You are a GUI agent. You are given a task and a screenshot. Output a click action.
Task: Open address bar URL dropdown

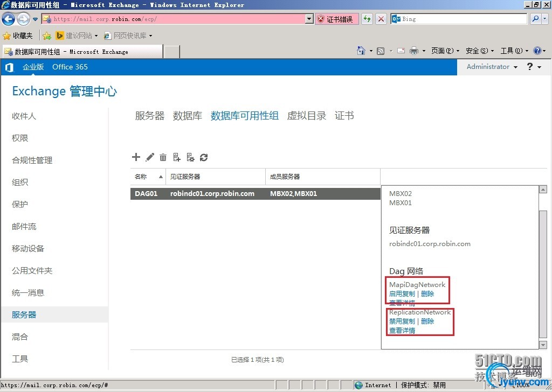pos(309,19)
